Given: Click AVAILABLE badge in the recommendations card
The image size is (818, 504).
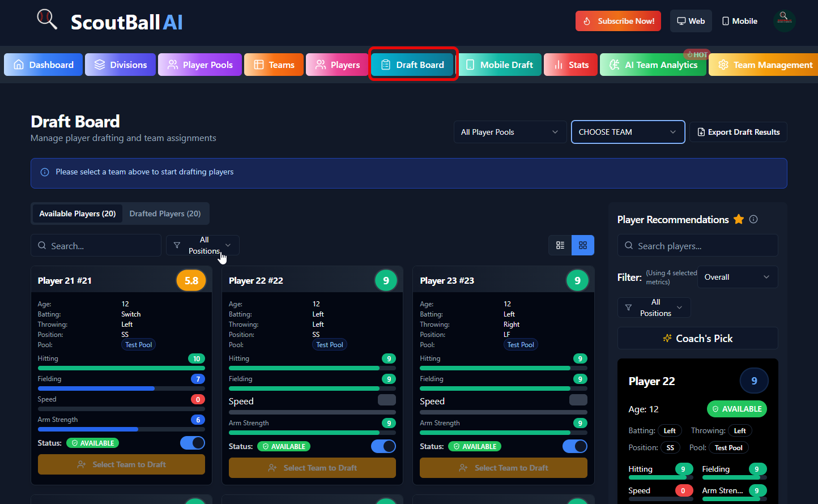Looking at the screenshot, I should click(737, 409).
